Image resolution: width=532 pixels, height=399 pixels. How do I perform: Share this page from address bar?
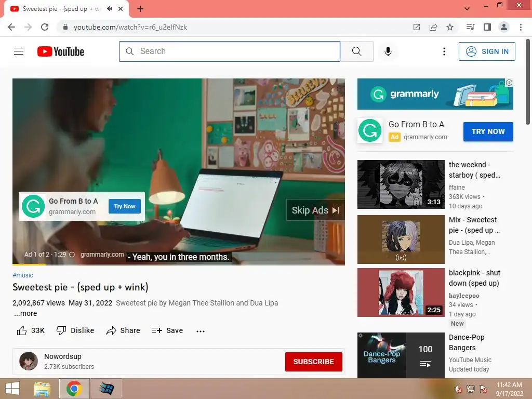tap(433, 27)
